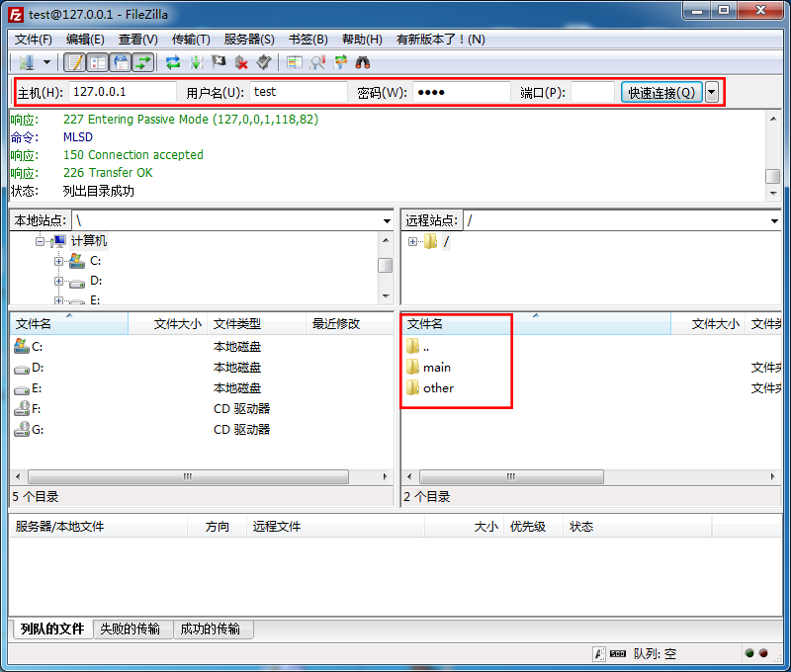Disconnect from the current server
The height and width of the screenshot is (672, 791).
pyautogui.click(x=241, y=62)
